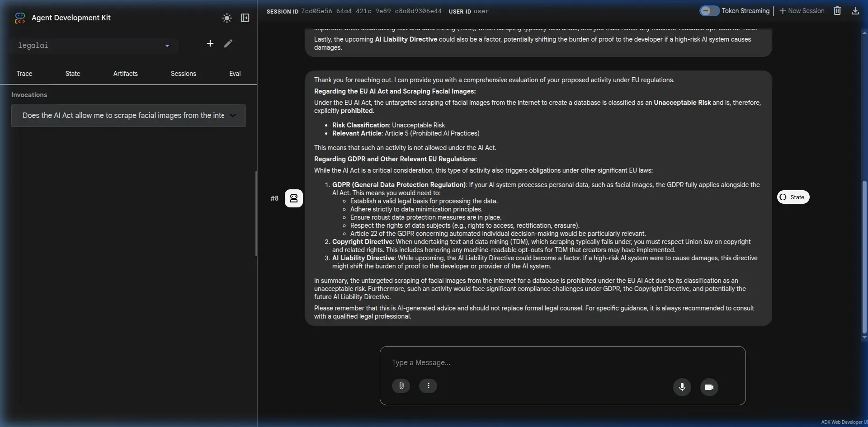Delete the session with the trash icon
The width and height of the screenshot is (868, 427).
click(x=837, y=11)
